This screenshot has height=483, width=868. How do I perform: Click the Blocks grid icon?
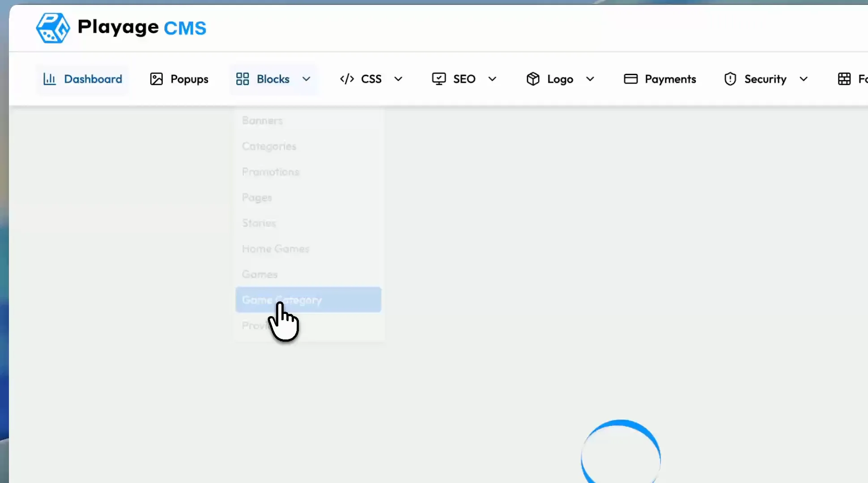pyautogui.click(x=243, y=79)
